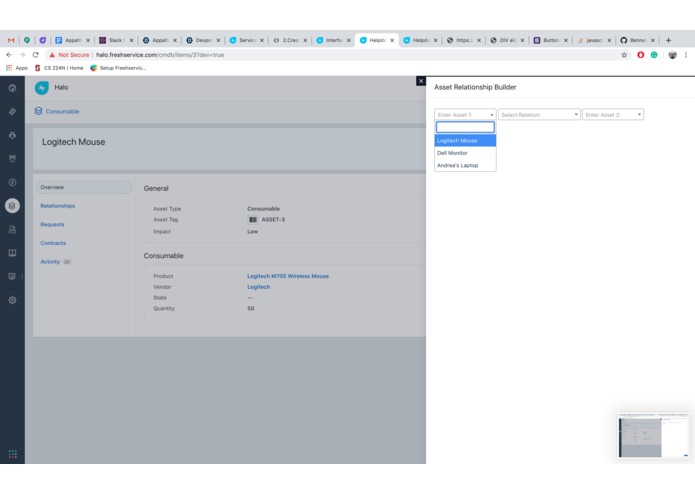
Task: Switch to the Contracts section
Action: tap(53, 243)
